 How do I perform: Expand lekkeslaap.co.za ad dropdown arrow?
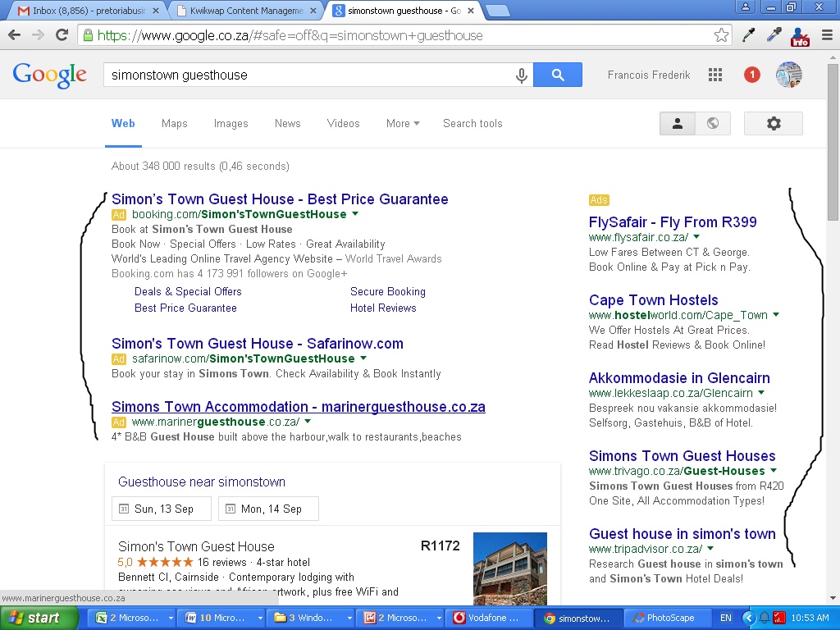(x=761, y=393)
